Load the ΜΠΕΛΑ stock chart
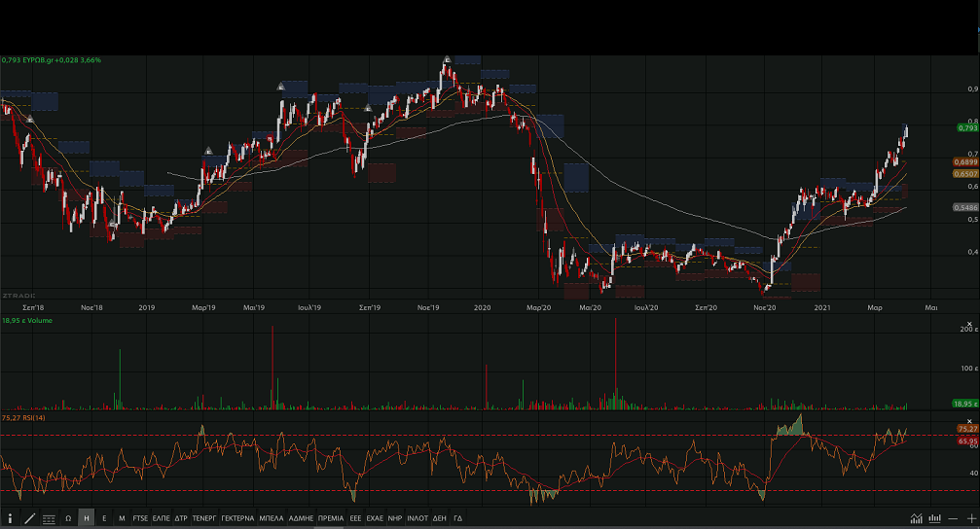980x529 pixels. tap(272, 518)
